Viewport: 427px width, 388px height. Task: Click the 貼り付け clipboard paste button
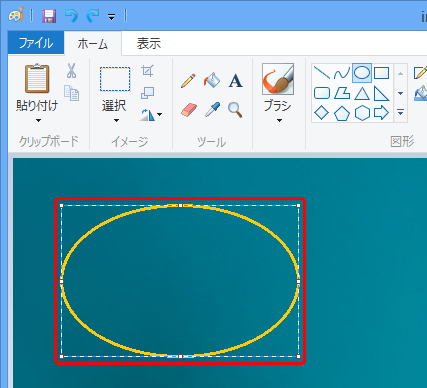37,79
